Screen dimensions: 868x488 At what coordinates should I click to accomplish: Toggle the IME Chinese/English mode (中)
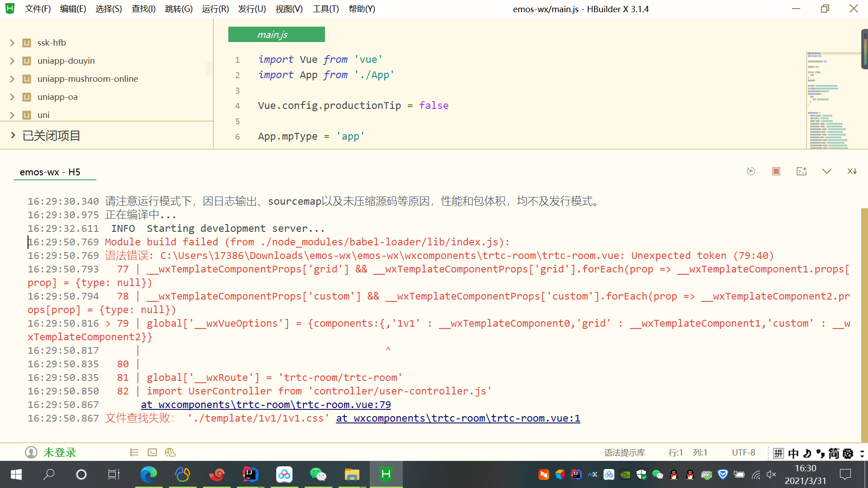pyautogui.click(x=793, y=453)
